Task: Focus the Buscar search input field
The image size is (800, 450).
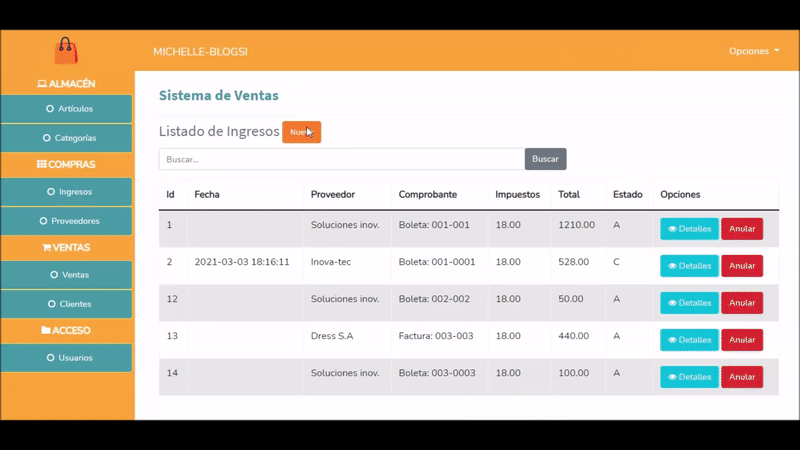Action: (341, 159)
